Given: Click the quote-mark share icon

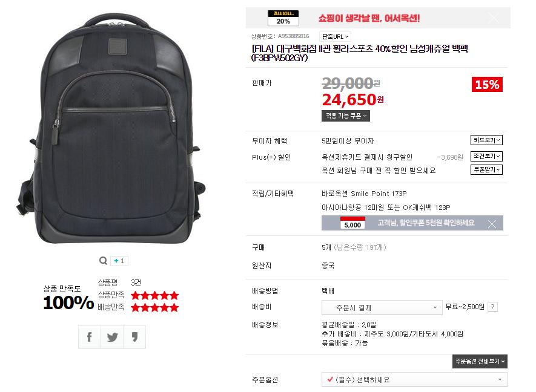Looking at the screenshot, I should point(134,337).
